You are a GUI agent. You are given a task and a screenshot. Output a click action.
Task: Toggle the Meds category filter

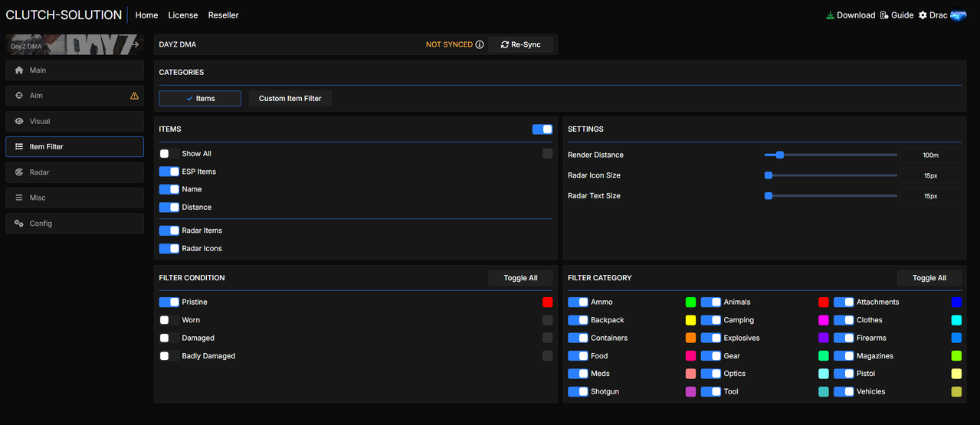(578, 374)
